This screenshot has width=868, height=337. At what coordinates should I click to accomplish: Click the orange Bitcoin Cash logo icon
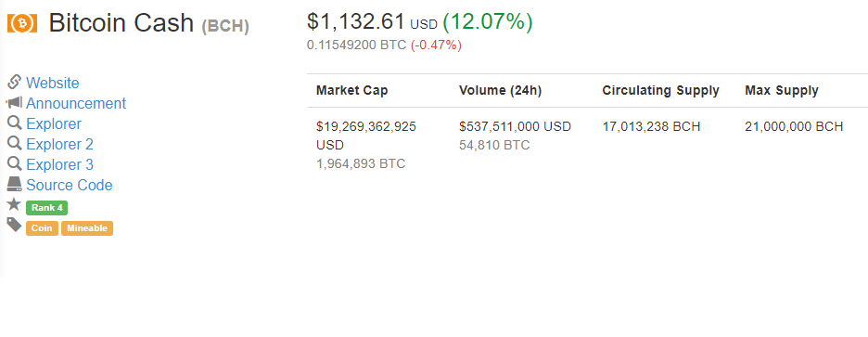point(22,22)
